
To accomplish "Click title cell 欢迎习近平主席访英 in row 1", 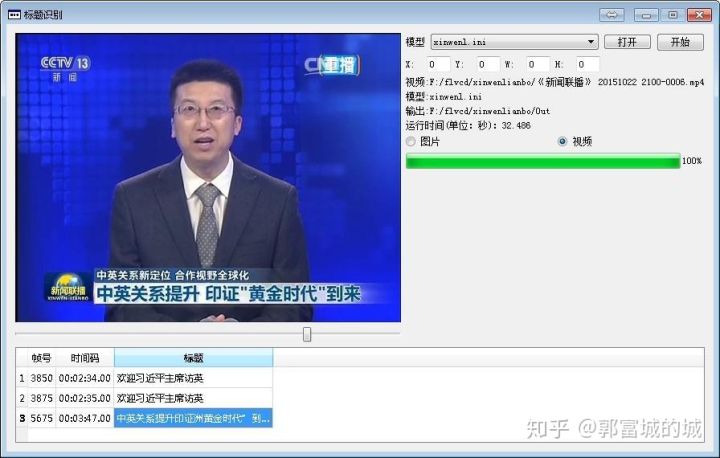I will click(x=193, y=378).
